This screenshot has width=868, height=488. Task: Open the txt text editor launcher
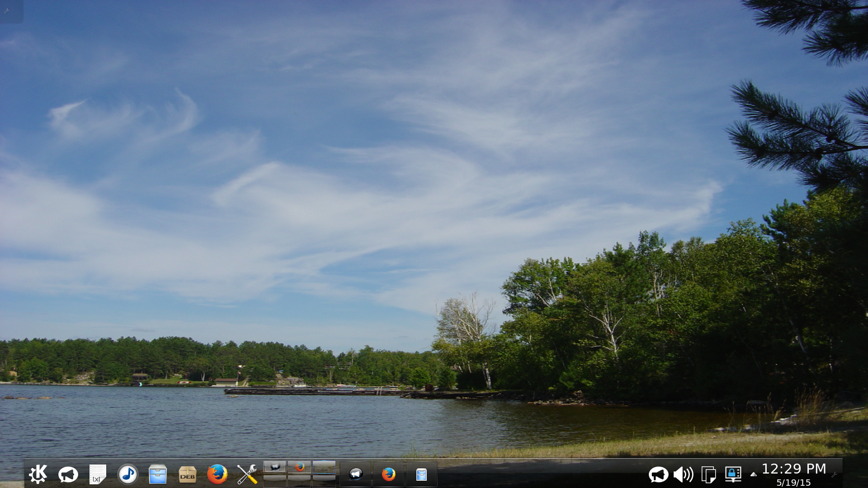tap(98, 474)
